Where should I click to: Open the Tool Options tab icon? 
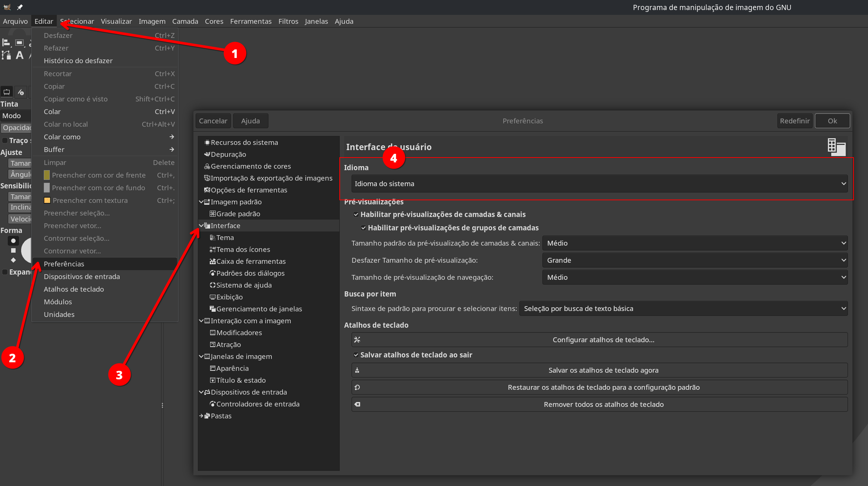pyautogui.click(x=7, y=92)
